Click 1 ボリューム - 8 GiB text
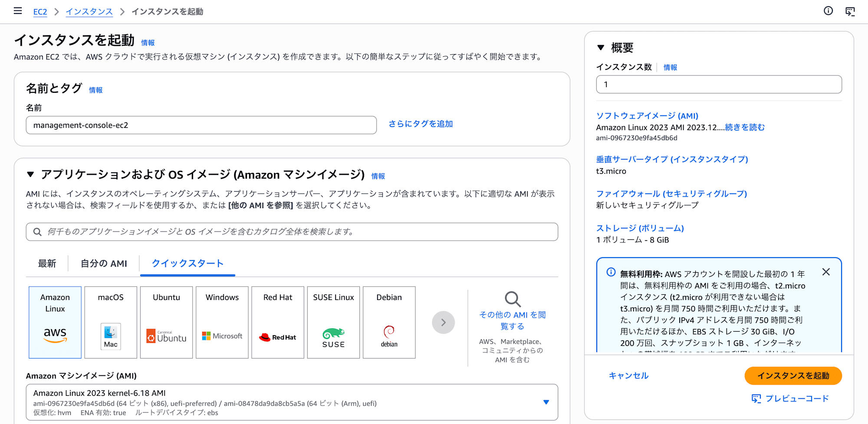The height and width of the screenshot is (424, 868). click(x=632, y=240)
